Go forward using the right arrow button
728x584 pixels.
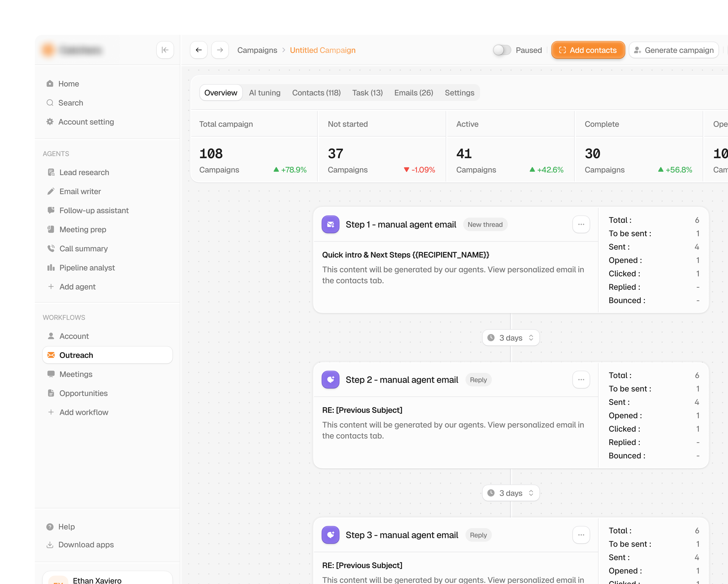pyautogui.click(x=220, y=50)
